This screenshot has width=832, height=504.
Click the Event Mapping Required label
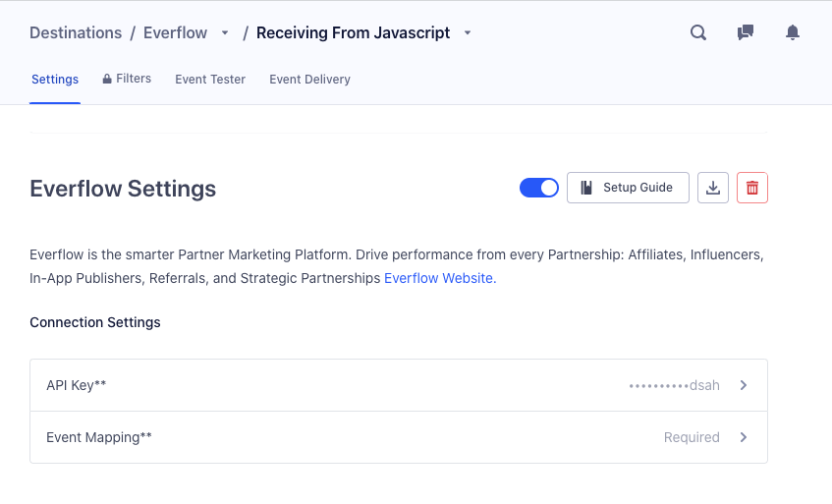pos(692,437)
